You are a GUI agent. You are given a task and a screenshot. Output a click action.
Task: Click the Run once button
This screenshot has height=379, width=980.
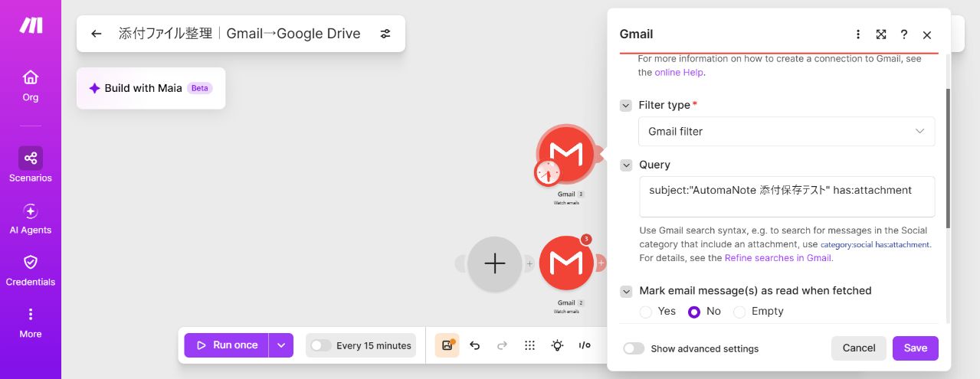(x=227, y=345)
